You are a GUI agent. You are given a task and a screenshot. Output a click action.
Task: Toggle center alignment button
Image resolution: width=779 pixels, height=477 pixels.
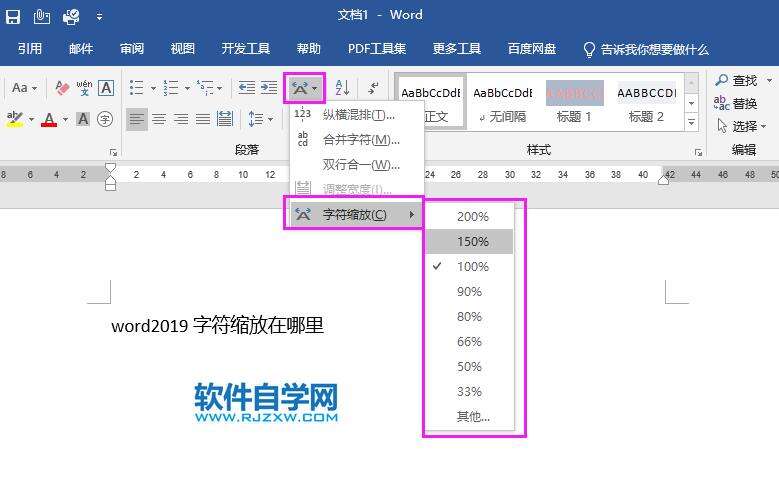(159, 119)
